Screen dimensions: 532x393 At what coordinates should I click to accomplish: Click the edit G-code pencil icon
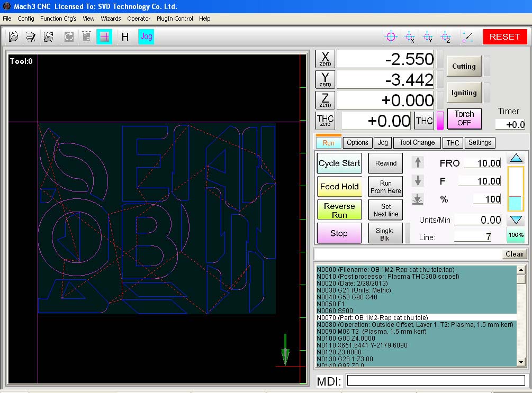(31, 36)
